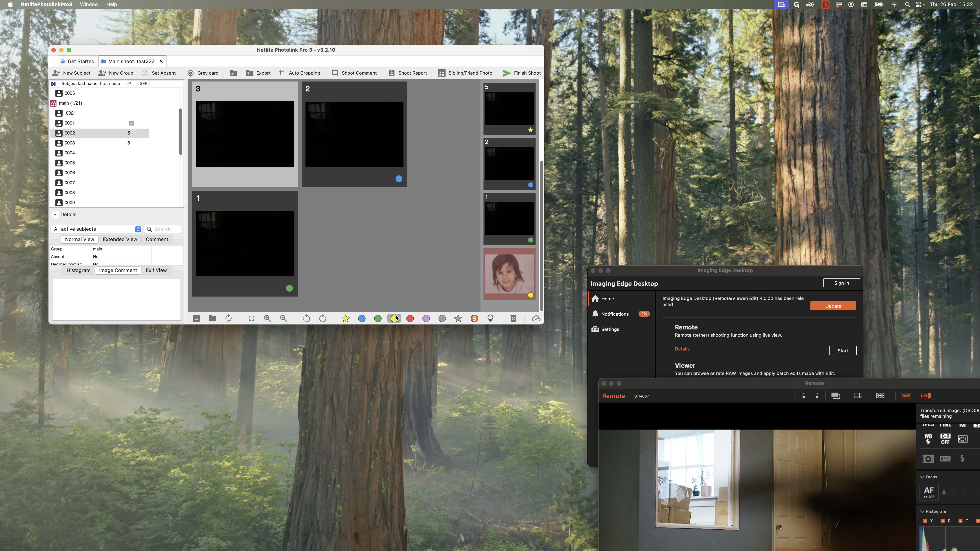
Task: Click the cloud sync icon
Action: coord(536,319)
